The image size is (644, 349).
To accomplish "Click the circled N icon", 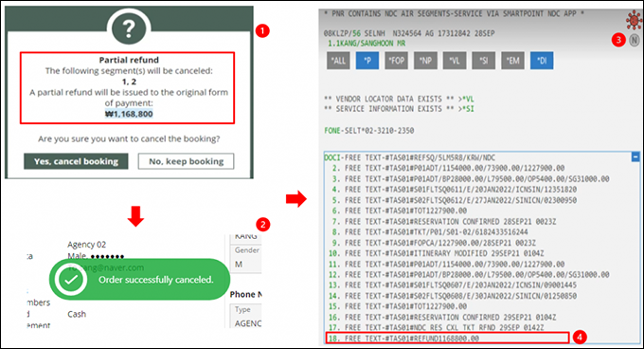I will 635,40.
